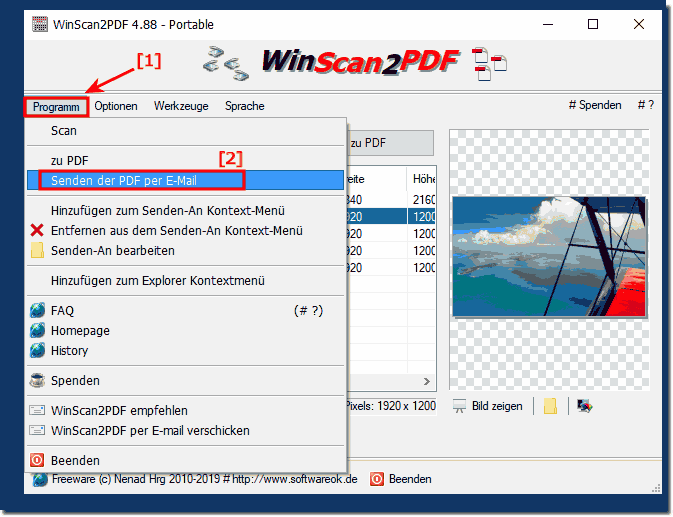Click the Bild zeigen button
Screen dimensions: 673x517
497,406
